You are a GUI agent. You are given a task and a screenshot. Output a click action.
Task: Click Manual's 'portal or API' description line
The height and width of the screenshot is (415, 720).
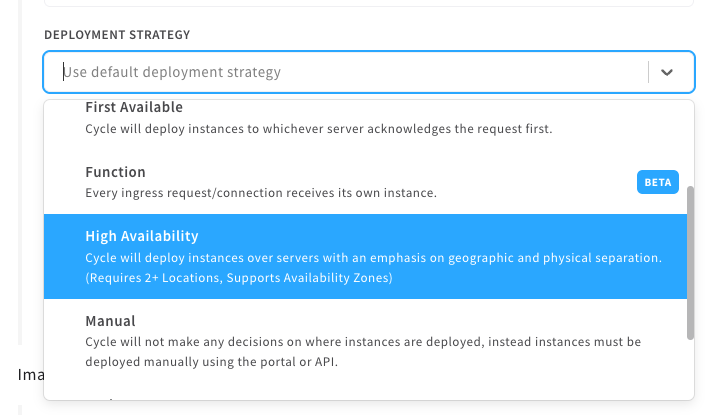point(211,362)
